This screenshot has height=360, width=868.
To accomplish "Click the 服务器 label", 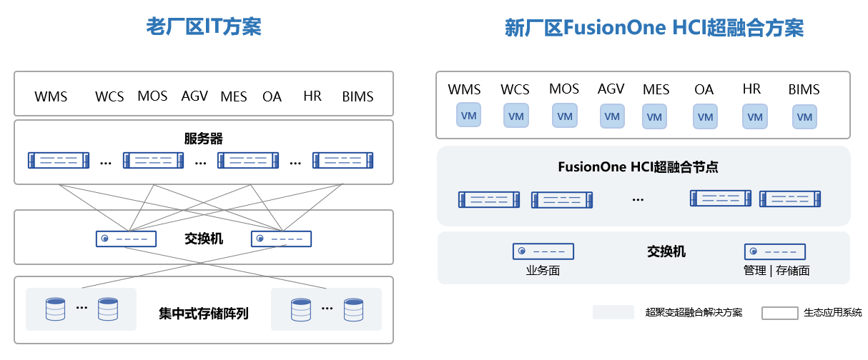I will (x=204, y=139).
